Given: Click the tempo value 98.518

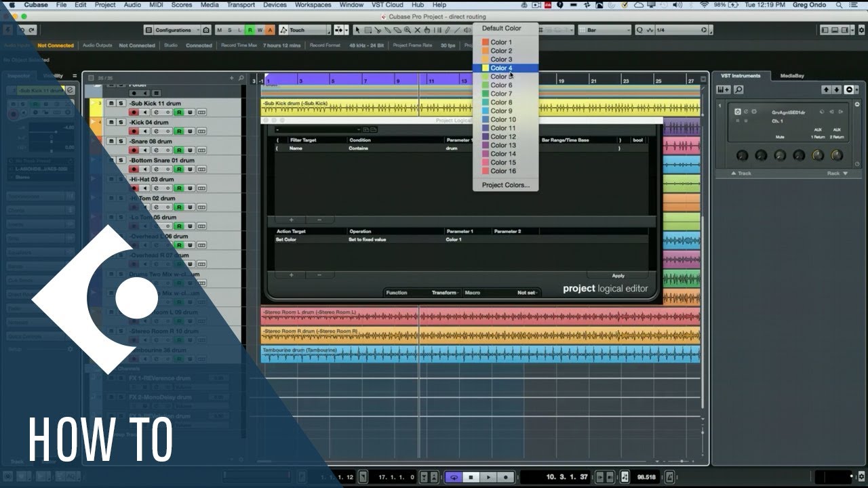Looking at the screenshot, I should point(647,477).
